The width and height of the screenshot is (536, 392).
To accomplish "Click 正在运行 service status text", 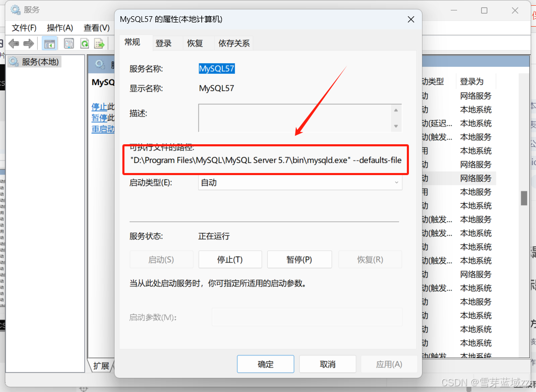I will (x=214, y=236).
